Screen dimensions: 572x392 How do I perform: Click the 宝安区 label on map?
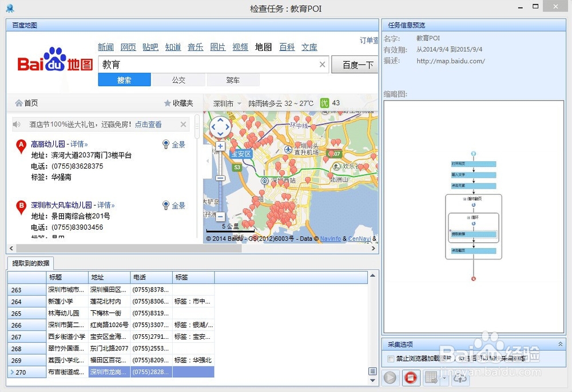(241, 154)
